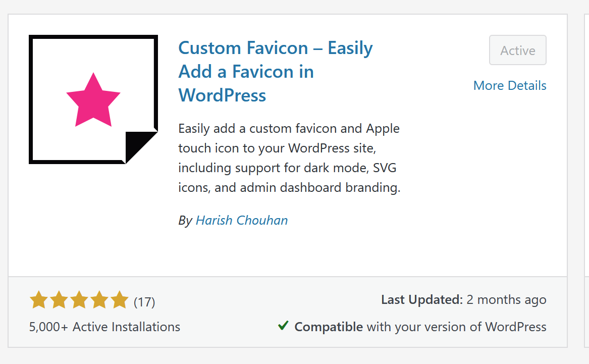Click the green compatibility checkmark icon

[283, 326]
